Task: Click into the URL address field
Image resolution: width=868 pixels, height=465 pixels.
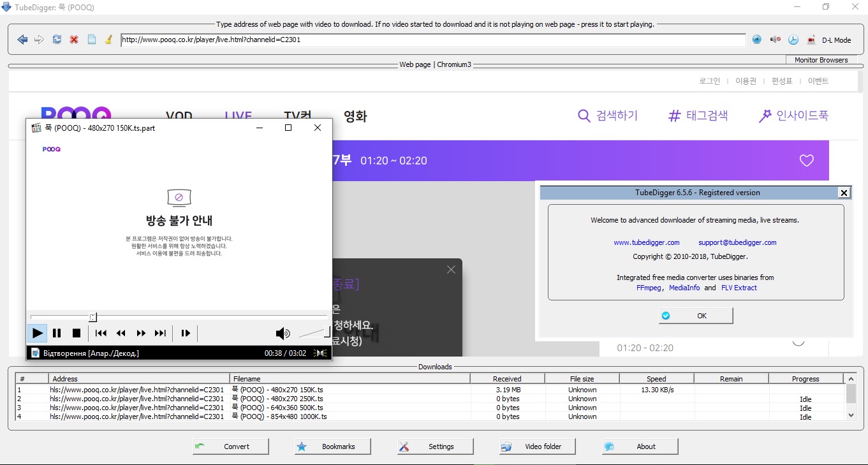Action: (433, 40)
